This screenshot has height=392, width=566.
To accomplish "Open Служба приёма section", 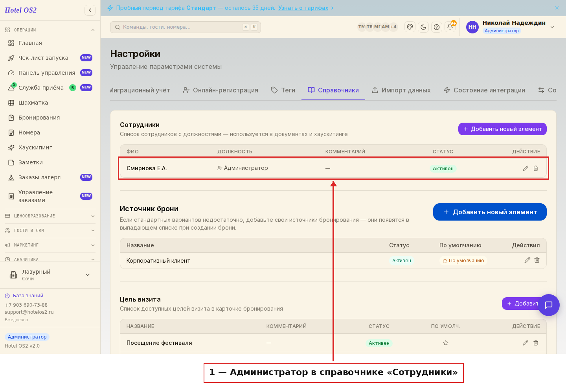I will click(x=50, y=88).
